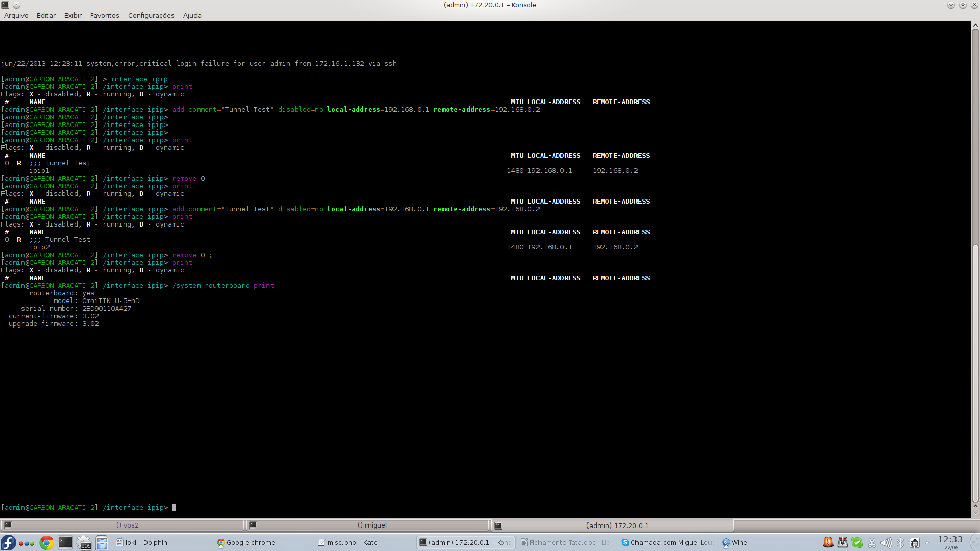980x551 pixels.
Task: Click the terminal scrollbar down arrow
Action: pos(975,514)
